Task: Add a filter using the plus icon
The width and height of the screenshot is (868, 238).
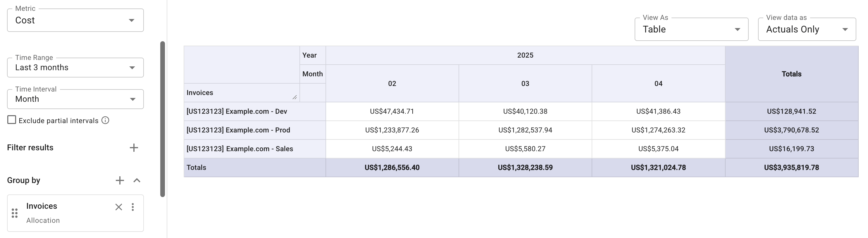Action: [x=134, y=147]
